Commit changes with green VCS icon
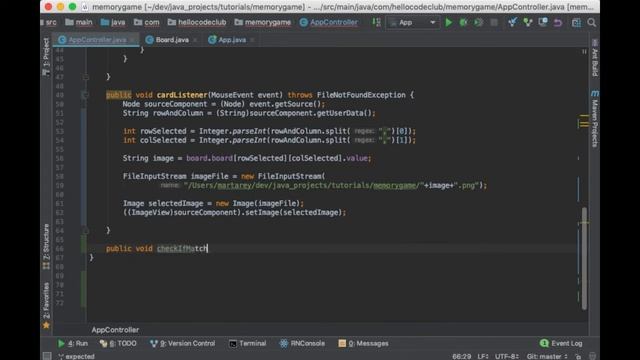640x360 pixels. tap(528, 22)
